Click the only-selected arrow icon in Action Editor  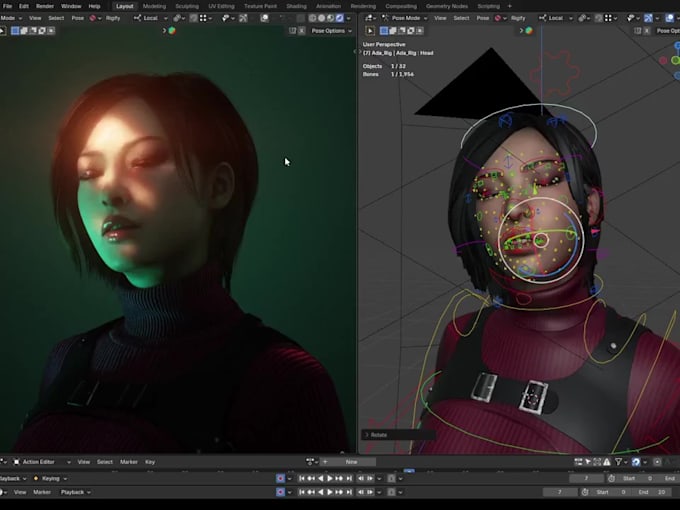coord(588,462)
